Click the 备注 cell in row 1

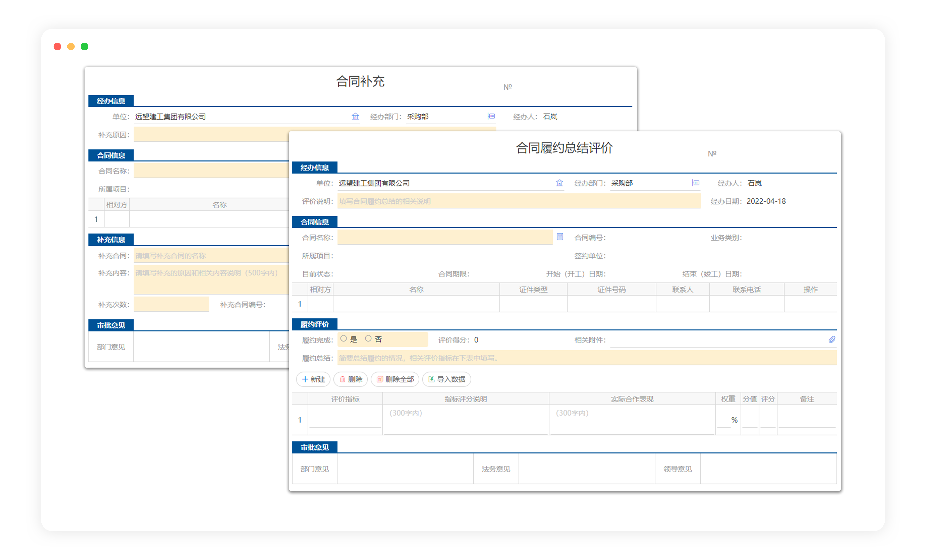[x=807, y=420]
